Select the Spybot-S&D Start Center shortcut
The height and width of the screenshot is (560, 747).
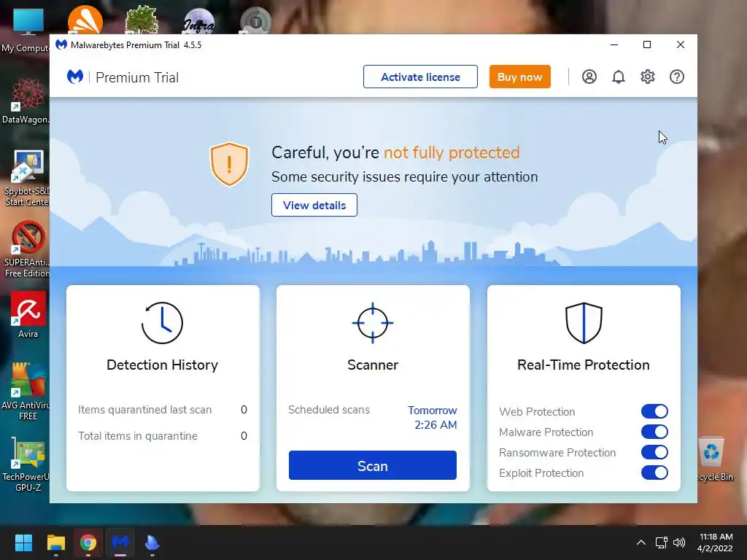[x=26, y=178]
